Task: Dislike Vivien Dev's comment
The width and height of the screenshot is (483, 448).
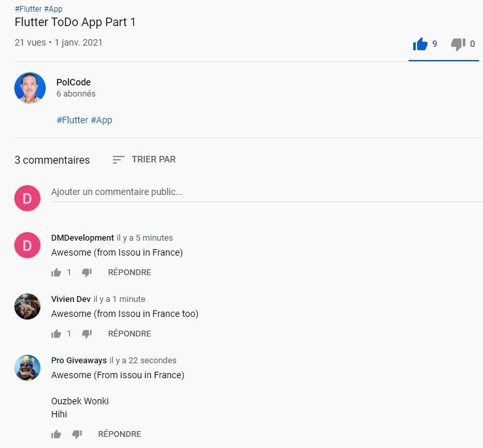Action: (x=87, y=333)
